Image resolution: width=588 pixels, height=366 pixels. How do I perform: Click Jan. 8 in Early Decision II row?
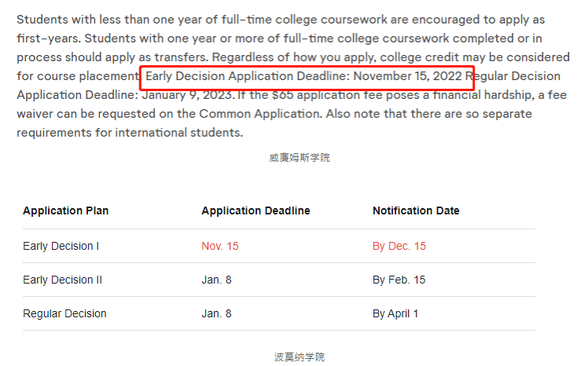click(x=216, y=280)
